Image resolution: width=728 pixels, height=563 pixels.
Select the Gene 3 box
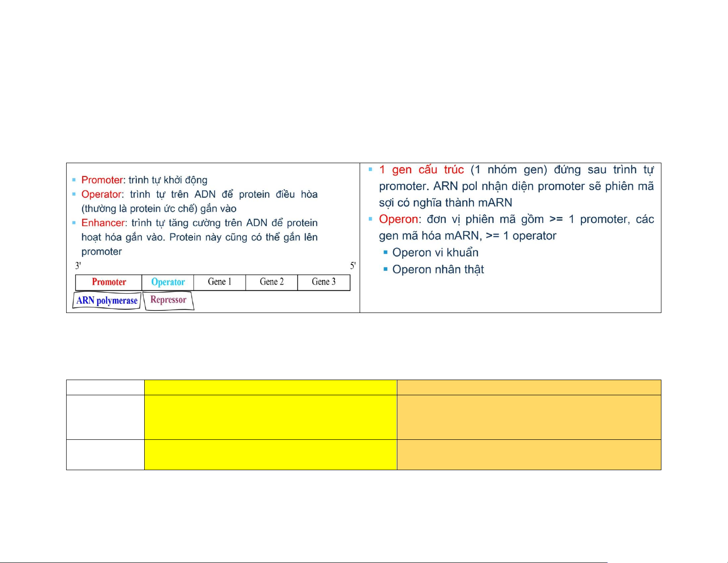(x=323, y=282)
